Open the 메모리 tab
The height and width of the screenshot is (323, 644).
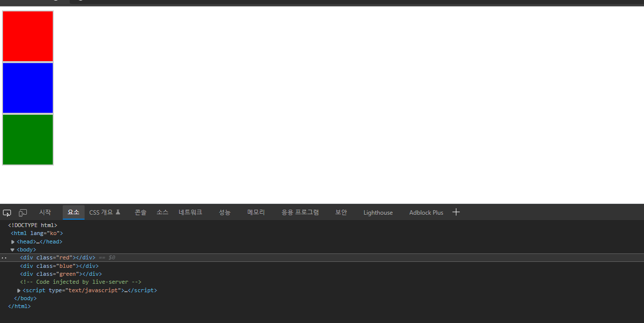point(256,212)
